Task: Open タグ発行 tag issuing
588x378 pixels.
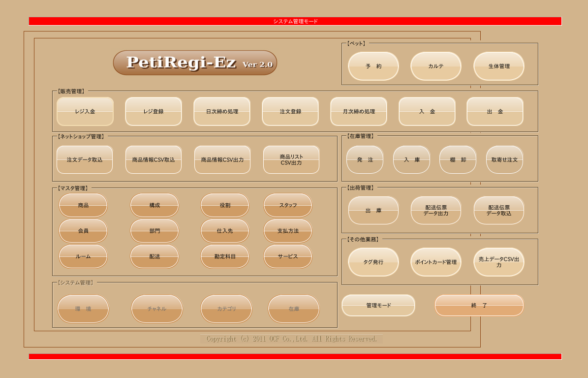Action: pyautogui.click(x=373, y=262)
